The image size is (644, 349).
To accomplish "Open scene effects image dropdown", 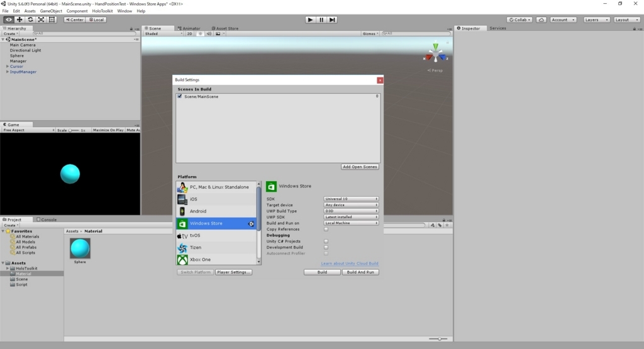I will point(219,34).
